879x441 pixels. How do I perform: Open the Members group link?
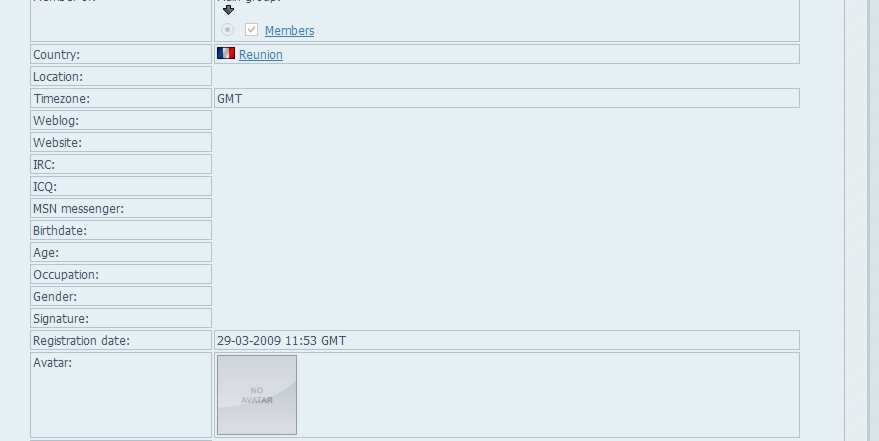click(x=289, y=31)
